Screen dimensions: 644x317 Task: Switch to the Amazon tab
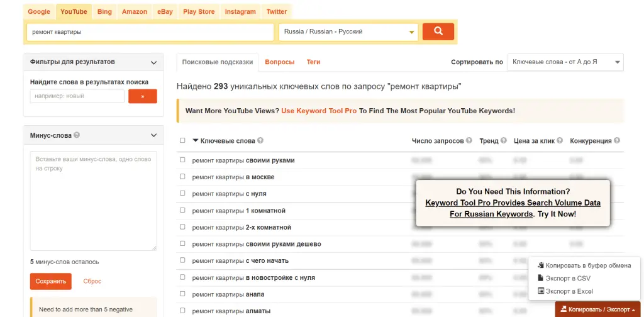coord(135,11)
